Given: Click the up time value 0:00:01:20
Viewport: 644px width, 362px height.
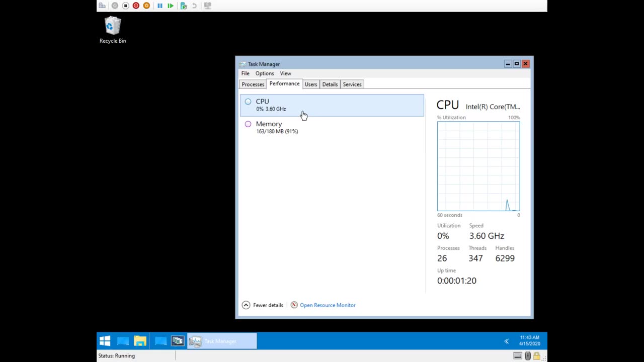Looking at the screenshot, I should (457, 281).
